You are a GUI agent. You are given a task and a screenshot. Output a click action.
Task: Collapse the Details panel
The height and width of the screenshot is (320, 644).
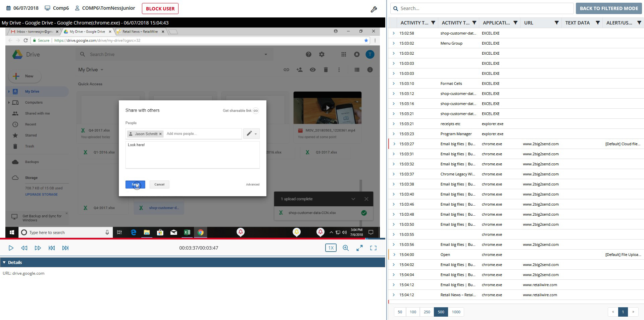click(x=4, y=262)
